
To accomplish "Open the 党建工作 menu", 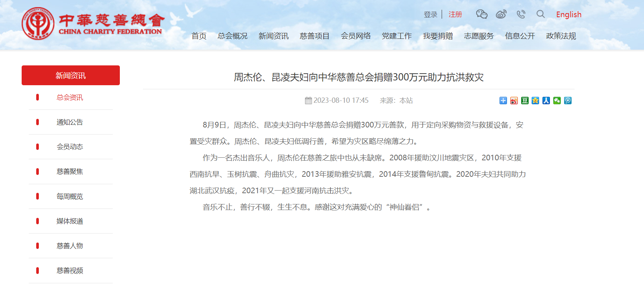I will [397, 36].
